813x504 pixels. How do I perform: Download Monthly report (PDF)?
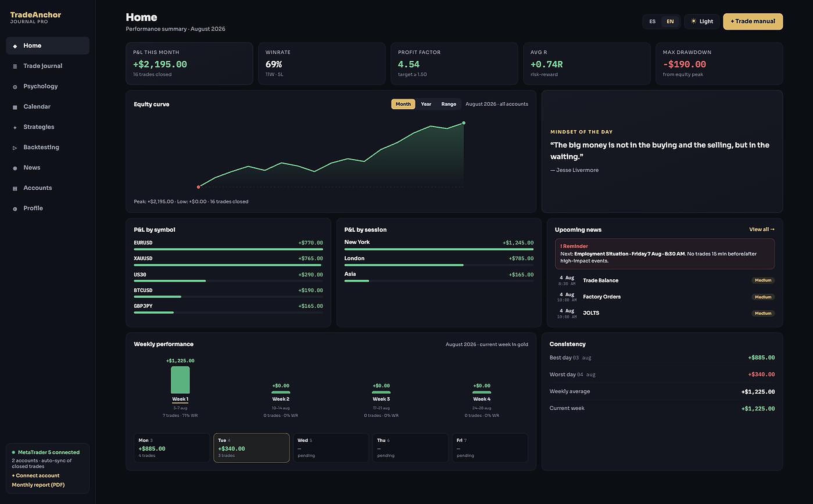click(38, 485)
